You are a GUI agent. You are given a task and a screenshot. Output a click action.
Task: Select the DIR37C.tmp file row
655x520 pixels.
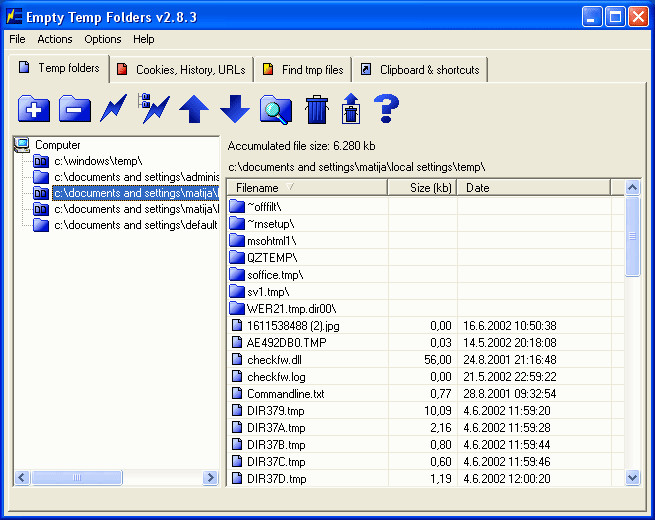tap(425, 462)
